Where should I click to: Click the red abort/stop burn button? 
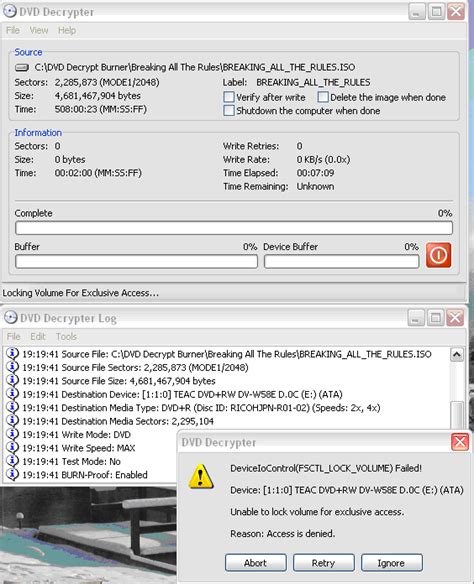(438, 255)
